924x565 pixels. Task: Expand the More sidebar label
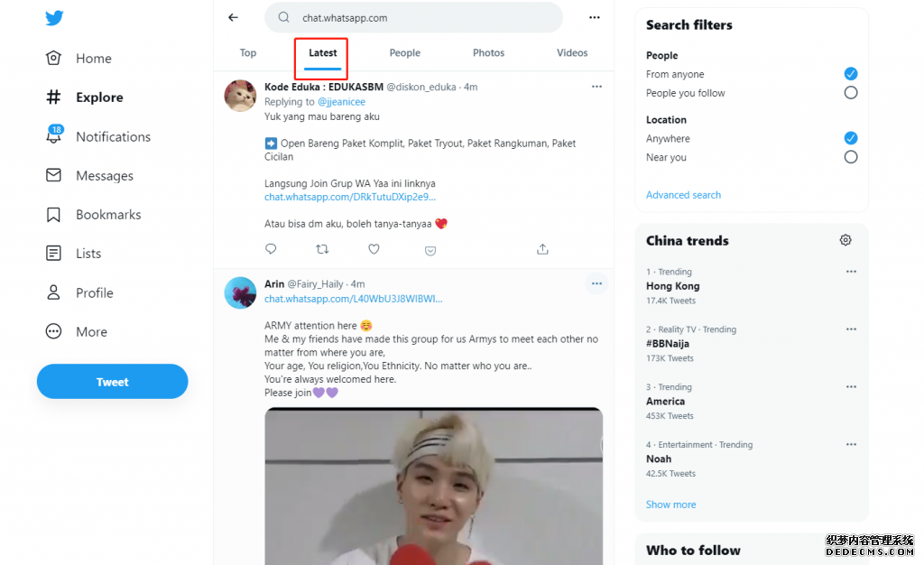click(x=91, y=332)
